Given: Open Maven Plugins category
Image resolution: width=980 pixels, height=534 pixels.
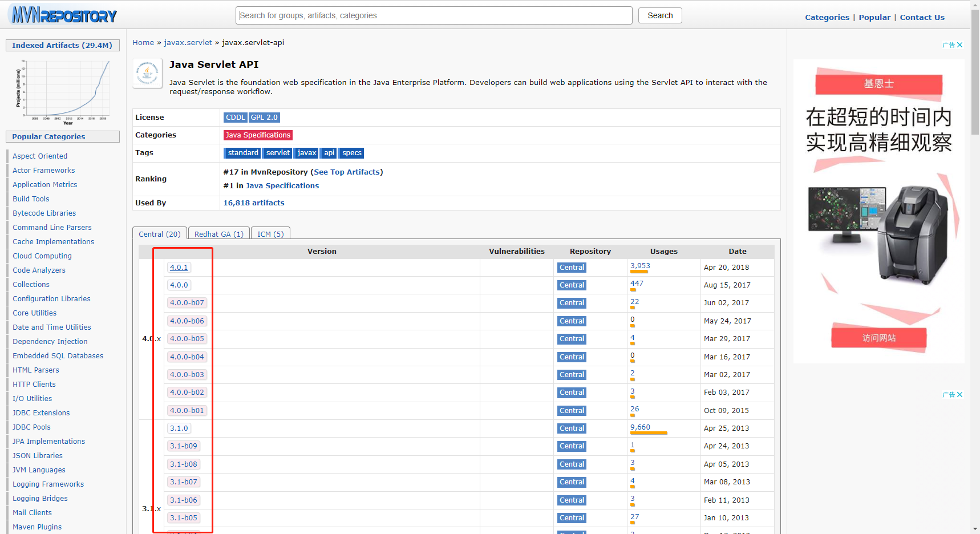Looking at the screenshot, I should pos(37,527).
